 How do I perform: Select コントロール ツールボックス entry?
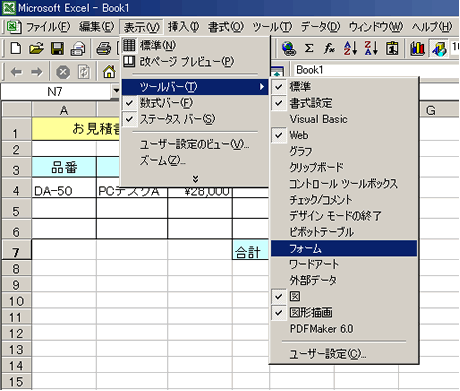coord(344,184)
